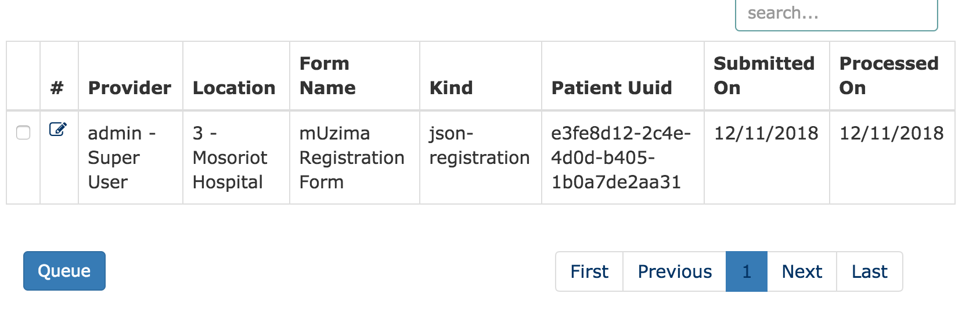Screen dimensions: 980x329
Task: Tick the checkbox for the admin row
Action: [23, 133]
